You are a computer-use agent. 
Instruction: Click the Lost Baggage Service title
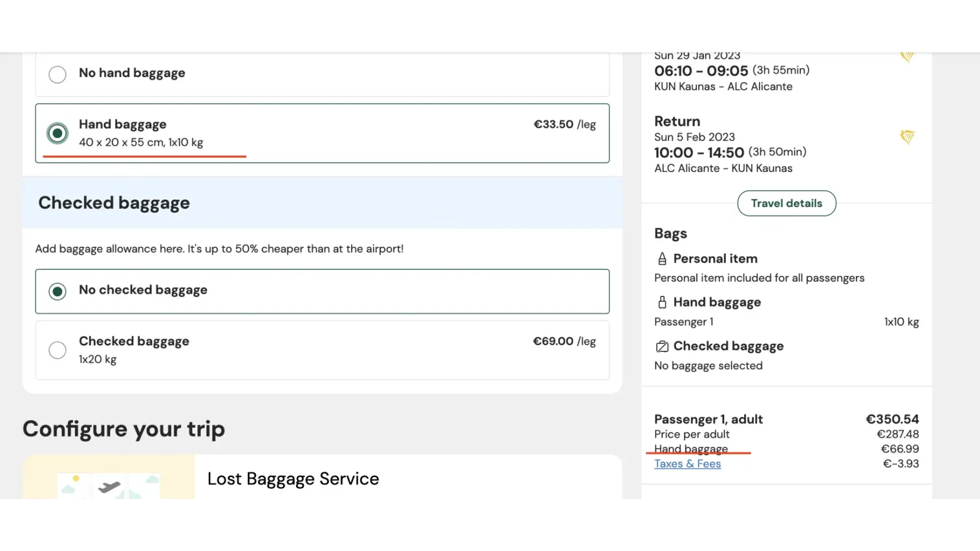[x=293, y=479]
